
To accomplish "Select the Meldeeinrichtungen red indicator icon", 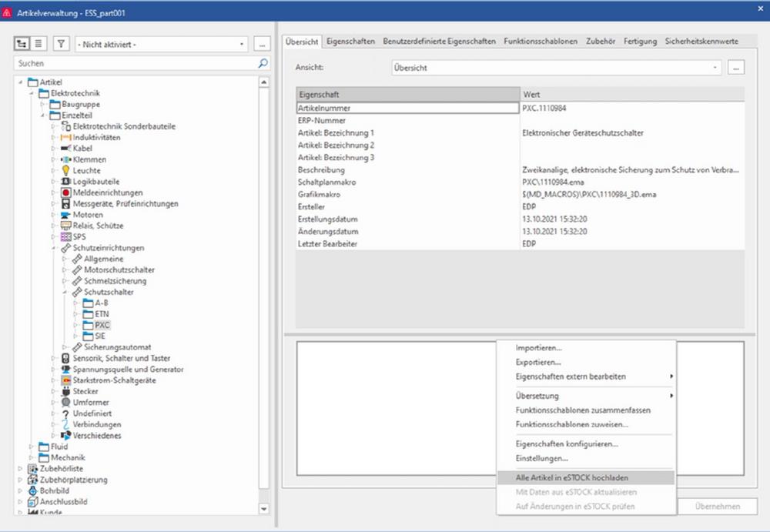I will [x=65, y=192].
